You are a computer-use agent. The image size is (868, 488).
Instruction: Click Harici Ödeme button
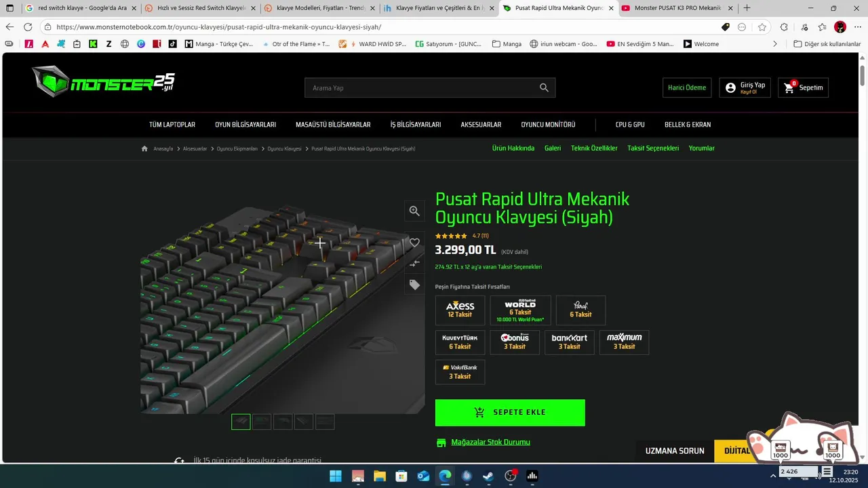click(x=687, y=87)
